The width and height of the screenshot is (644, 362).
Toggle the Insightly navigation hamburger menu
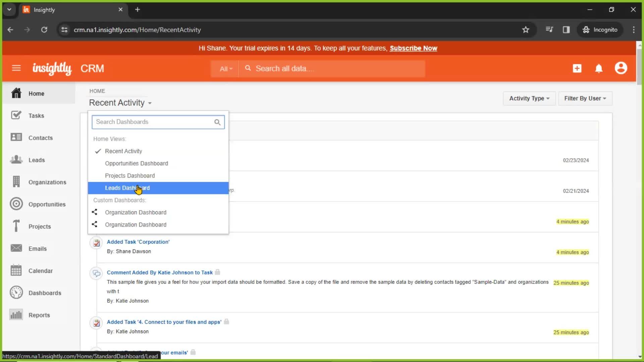point(16,68)
